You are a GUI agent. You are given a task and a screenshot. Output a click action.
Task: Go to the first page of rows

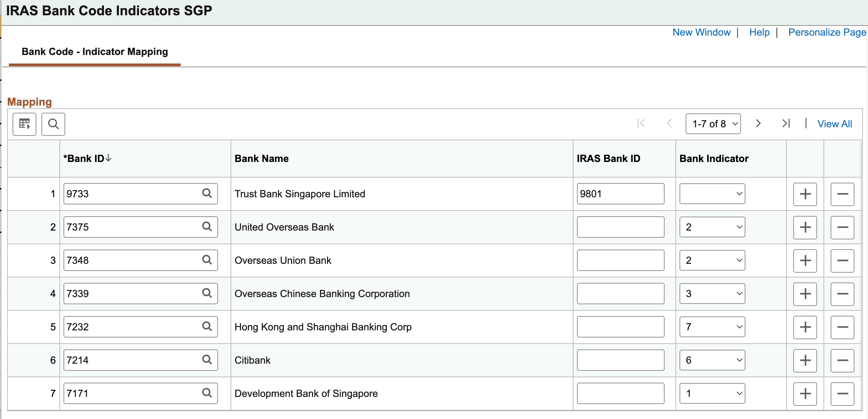point(641,124)
